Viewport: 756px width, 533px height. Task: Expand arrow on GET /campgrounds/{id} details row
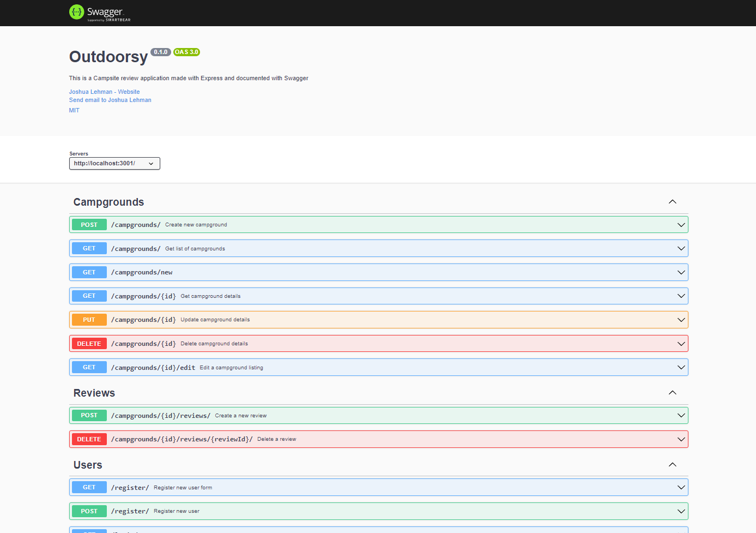point(681,296)
